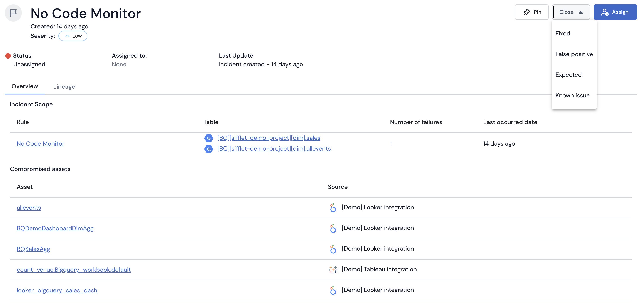Click Looker icon in allevents row
Viewport: 644px width, 308px height.
point(333,208)
